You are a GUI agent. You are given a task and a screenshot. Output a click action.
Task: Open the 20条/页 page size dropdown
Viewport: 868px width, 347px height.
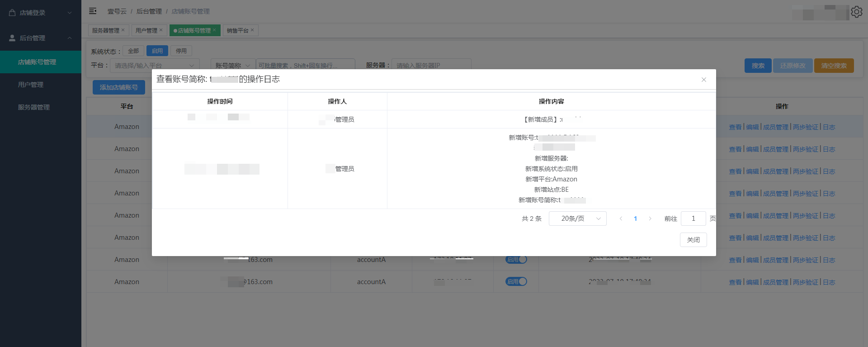(578, 219)
